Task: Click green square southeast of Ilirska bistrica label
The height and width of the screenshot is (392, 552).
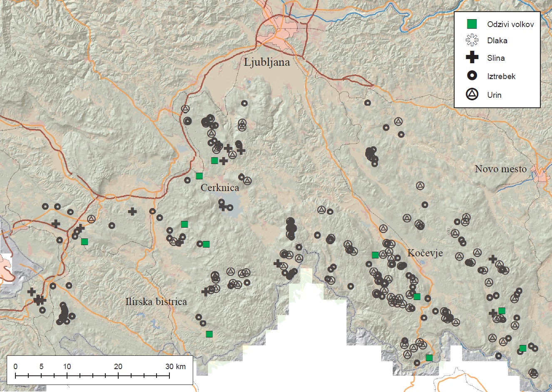Action: (209, 334)
